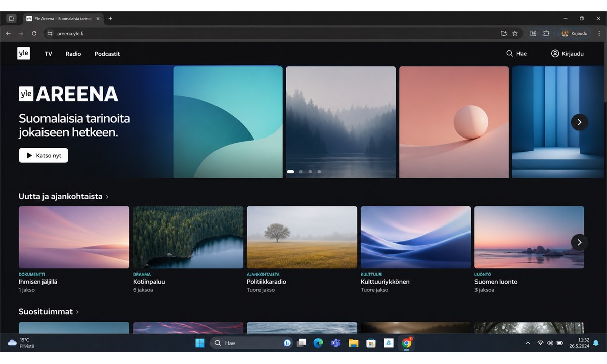Bookmark this page with the star icon
Screen dimensions: 607x364
pos(515,33)
